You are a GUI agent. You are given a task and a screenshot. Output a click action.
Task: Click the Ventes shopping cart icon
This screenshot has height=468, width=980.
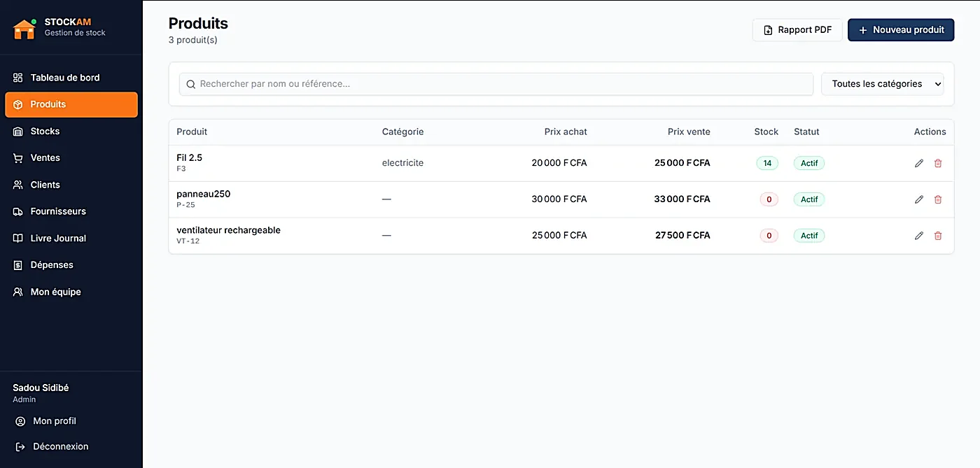coord(18,158)
